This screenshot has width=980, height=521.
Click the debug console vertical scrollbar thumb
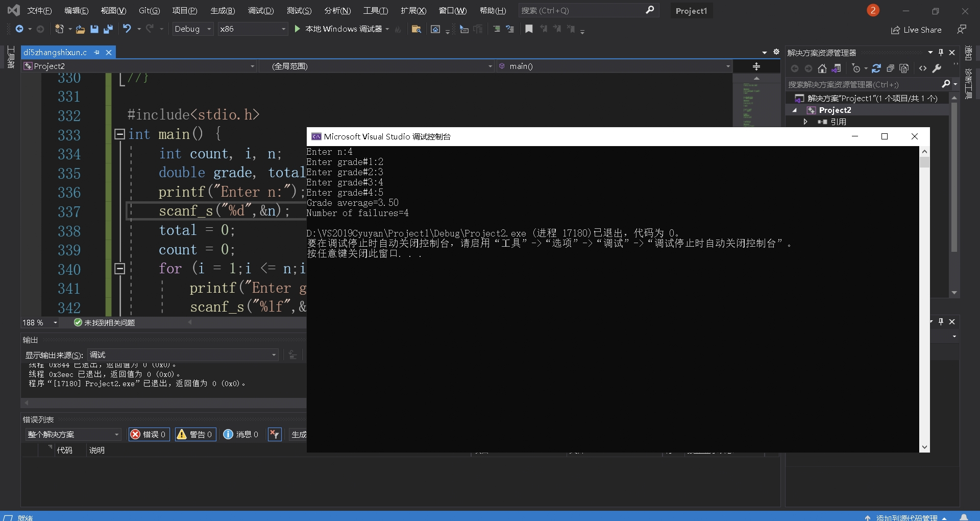pyautogui.click(x=924, y=162)
